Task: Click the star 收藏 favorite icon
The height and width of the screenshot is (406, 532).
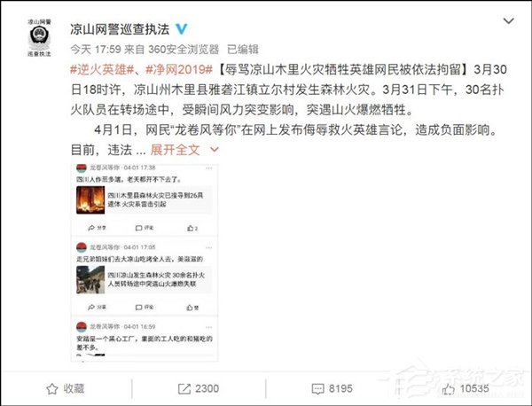Action: (x=52, y=388)
